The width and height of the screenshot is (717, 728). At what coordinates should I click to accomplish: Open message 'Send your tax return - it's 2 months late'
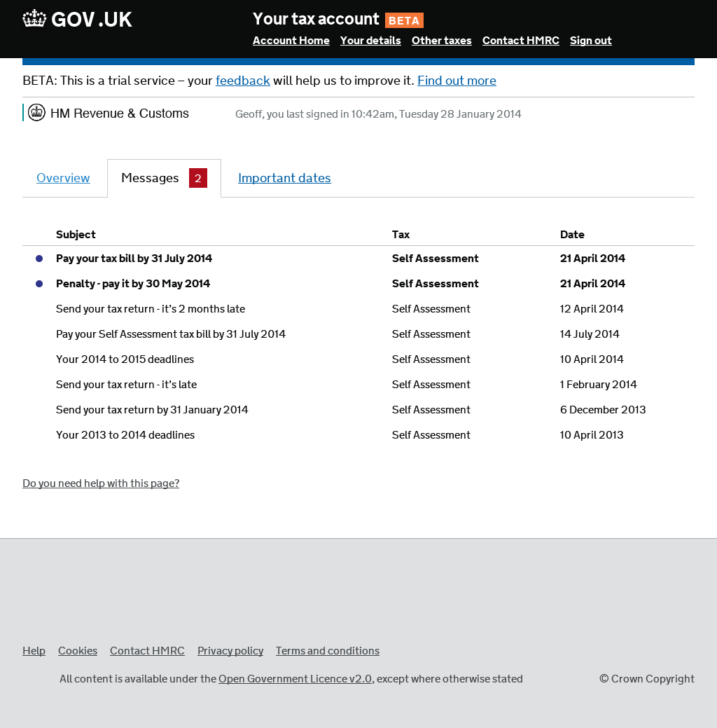coord(151,309)
